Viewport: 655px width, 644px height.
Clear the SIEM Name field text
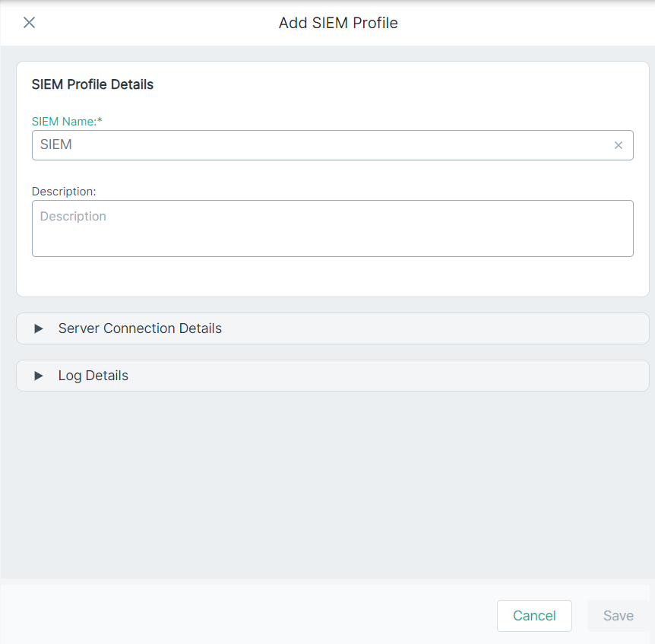point(619,145)
